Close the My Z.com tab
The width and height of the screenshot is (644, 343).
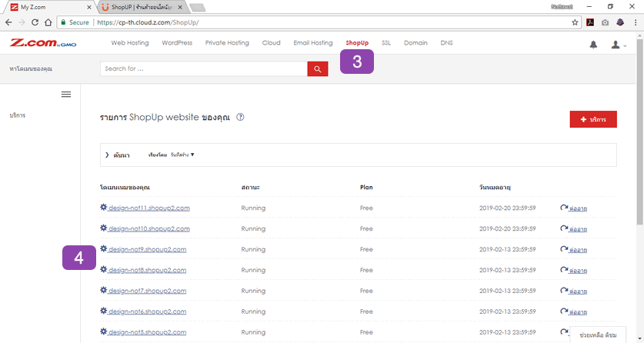89,7
